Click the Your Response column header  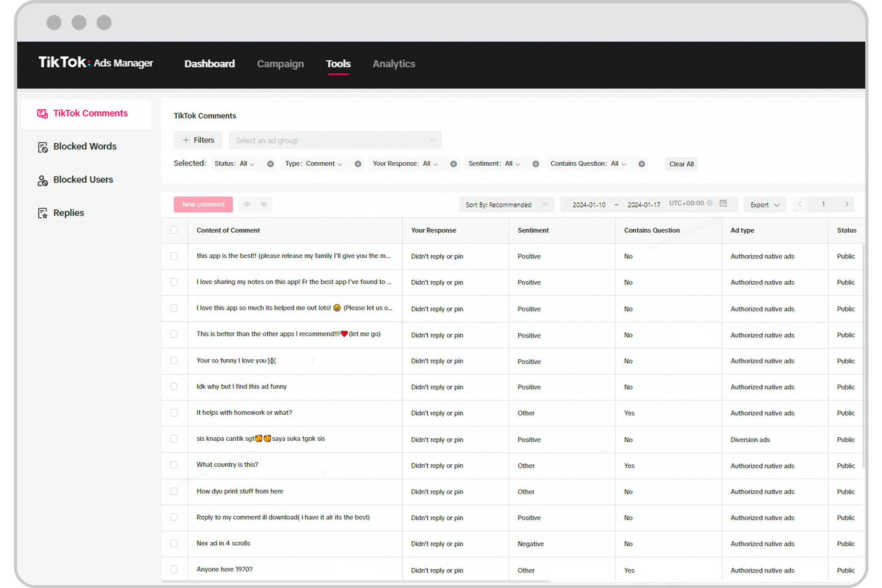point(433,230)
